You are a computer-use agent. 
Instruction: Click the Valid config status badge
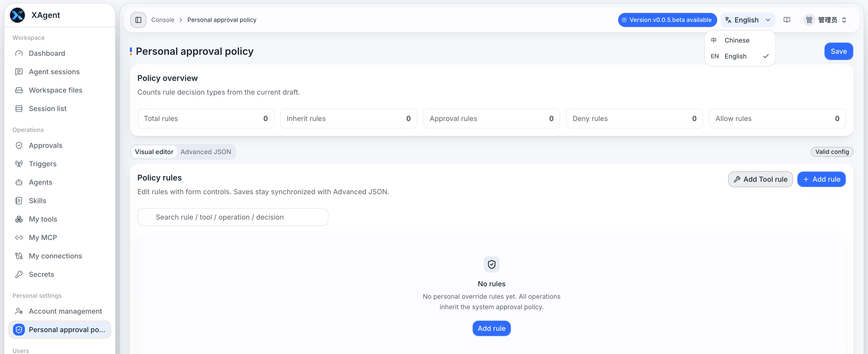832,152
